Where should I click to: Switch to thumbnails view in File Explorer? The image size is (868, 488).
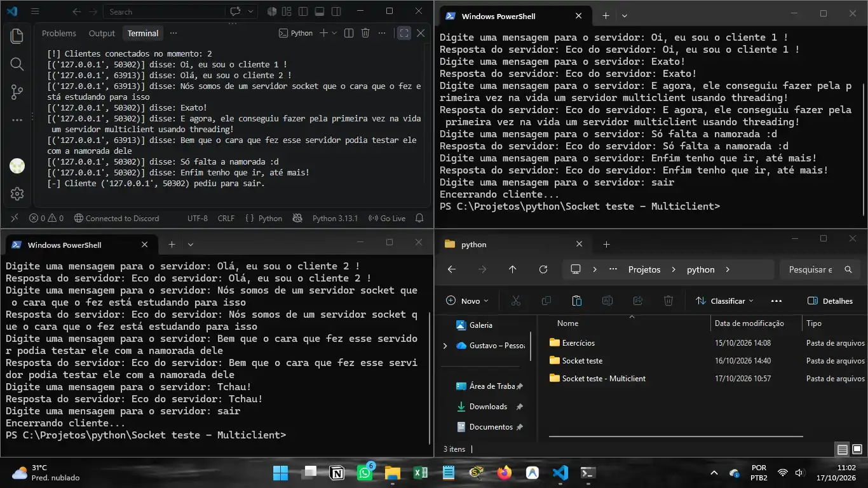point(856,449)
